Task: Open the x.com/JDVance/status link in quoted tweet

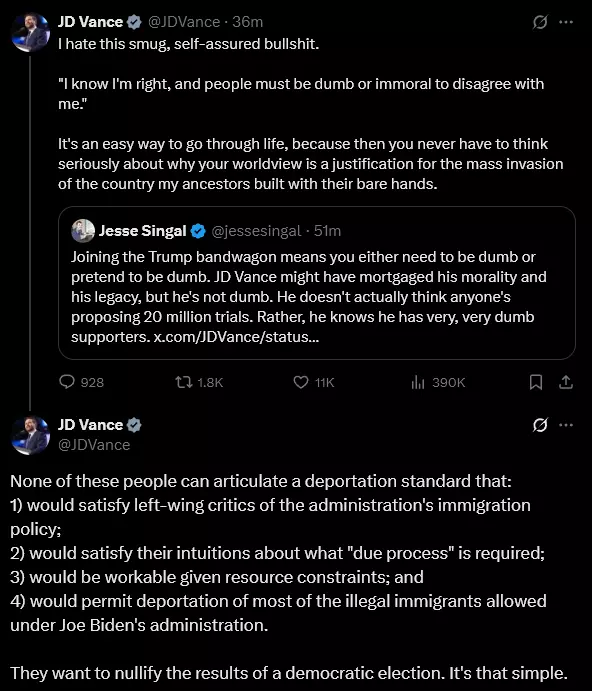Action: 236,337
